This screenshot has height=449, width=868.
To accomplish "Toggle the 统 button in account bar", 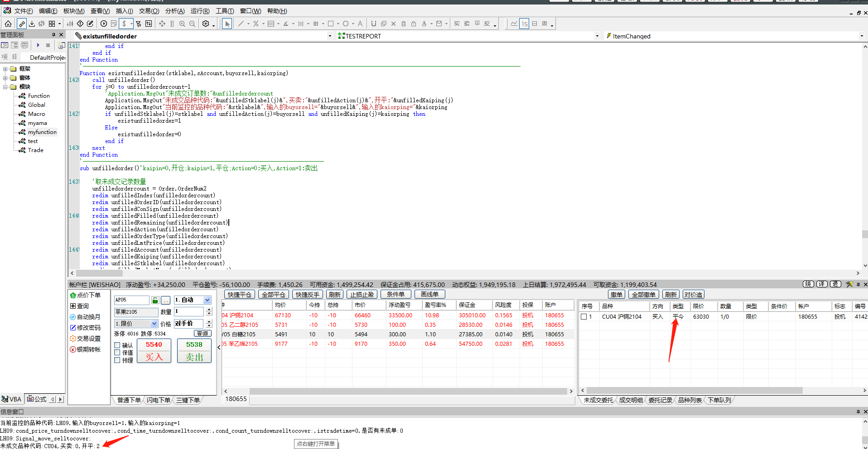I will point(808,284).
